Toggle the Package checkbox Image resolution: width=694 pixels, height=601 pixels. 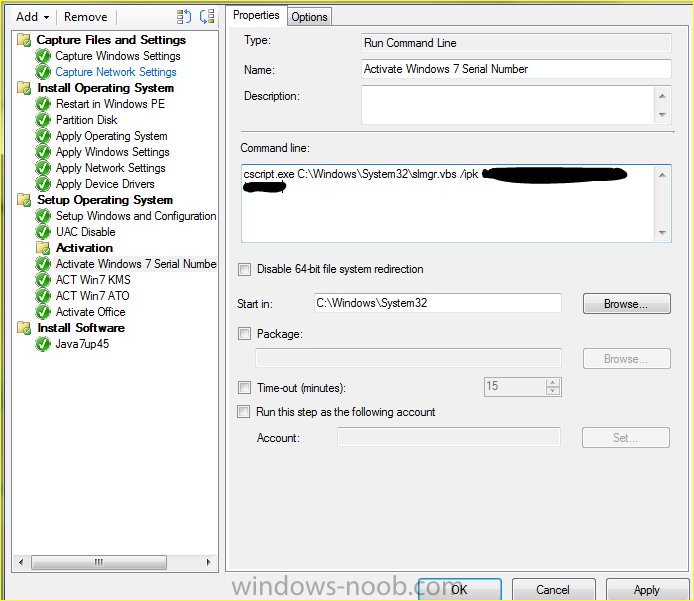pyautogui.click(x=244, y=334)
